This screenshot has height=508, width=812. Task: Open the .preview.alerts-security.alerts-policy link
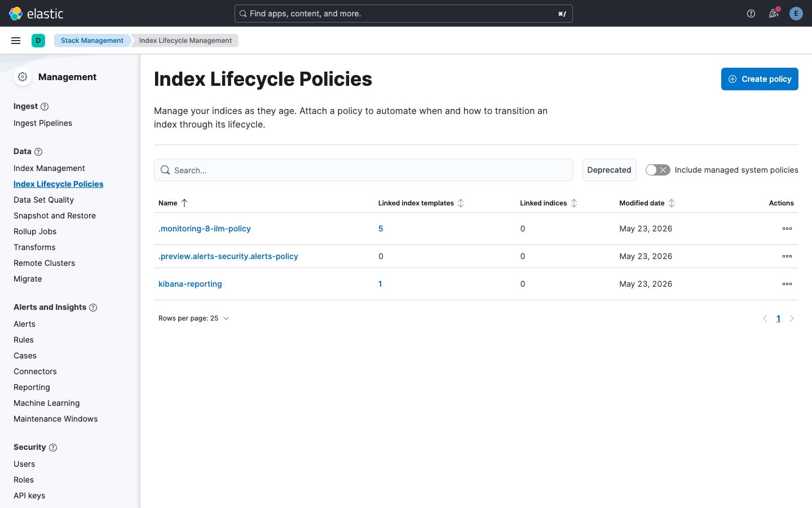[228, 256]
